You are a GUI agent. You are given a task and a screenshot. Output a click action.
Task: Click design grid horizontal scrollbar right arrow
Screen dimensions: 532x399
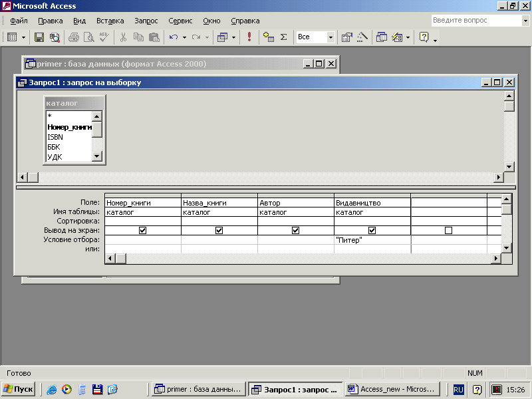pos(496,259)
